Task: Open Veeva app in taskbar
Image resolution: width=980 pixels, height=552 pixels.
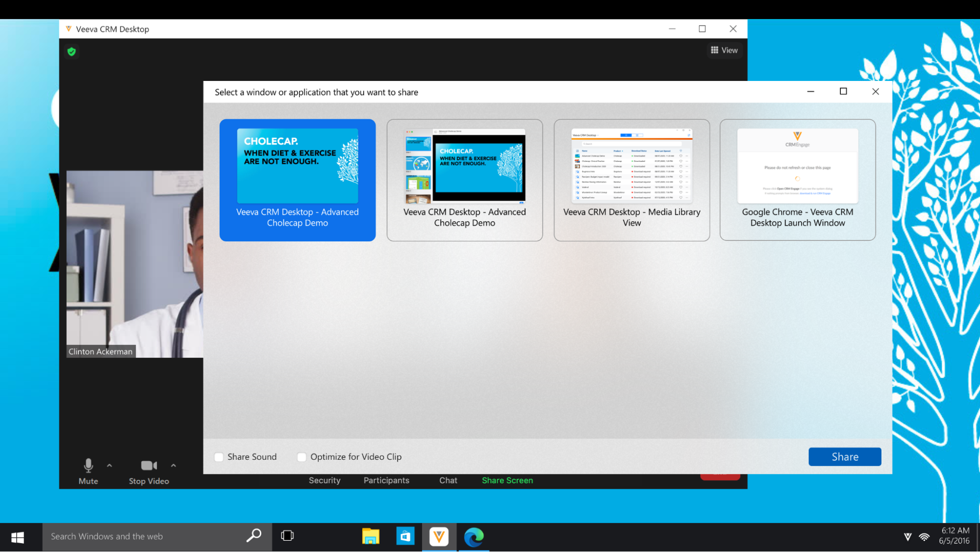Action: (x=439, y=536)
